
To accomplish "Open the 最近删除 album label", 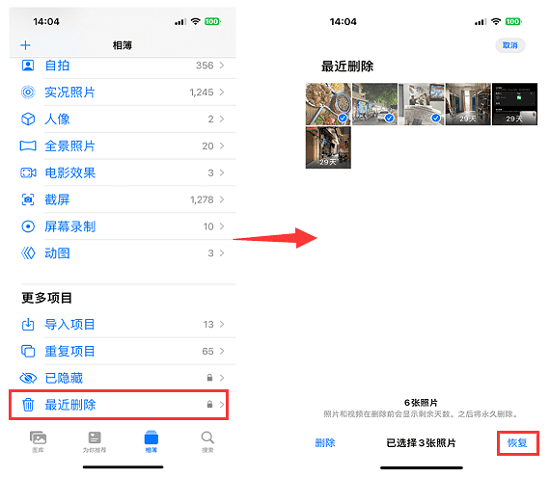I will pyautogui.click(x=70, y=405).
